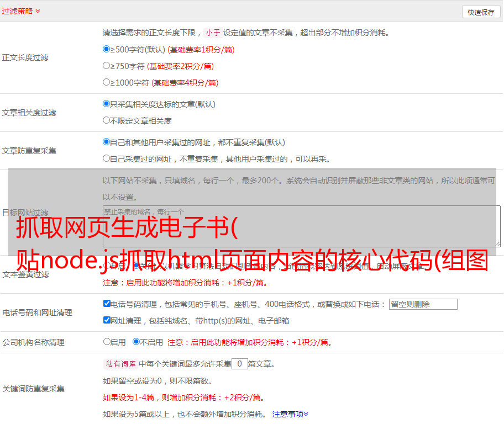504x424 pixels.
Task: Enable 公司机构名称清理 with 启用 radio
Action: [107, 342]
